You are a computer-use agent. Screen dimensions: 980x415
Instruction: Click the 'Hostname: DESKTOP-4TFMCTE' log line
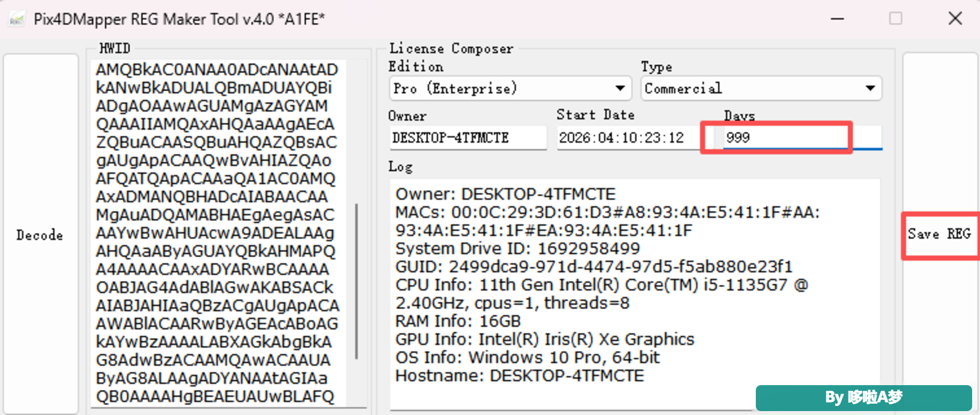click(x=519, y=376)
